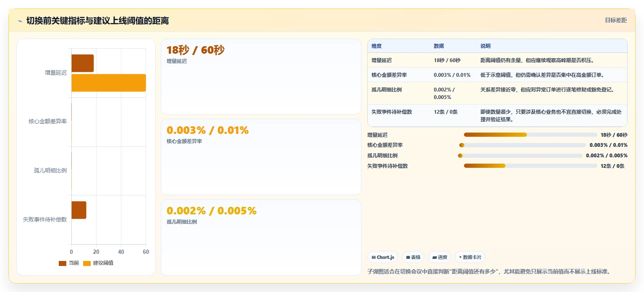Click the 0.002% / 0.005% value beside the progress bar
This screenshot has height=292, width=644.
607,156
